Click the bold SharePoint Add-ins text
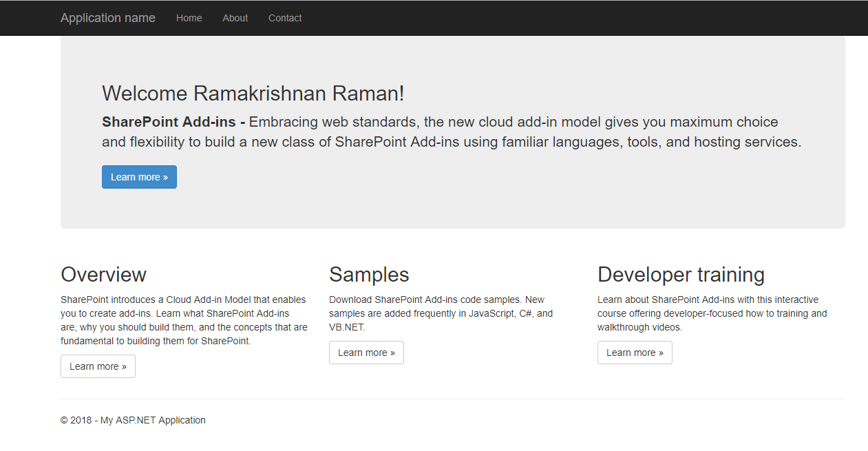The width and height of the screenshot is (868, 451). click(x=173, y=122)
